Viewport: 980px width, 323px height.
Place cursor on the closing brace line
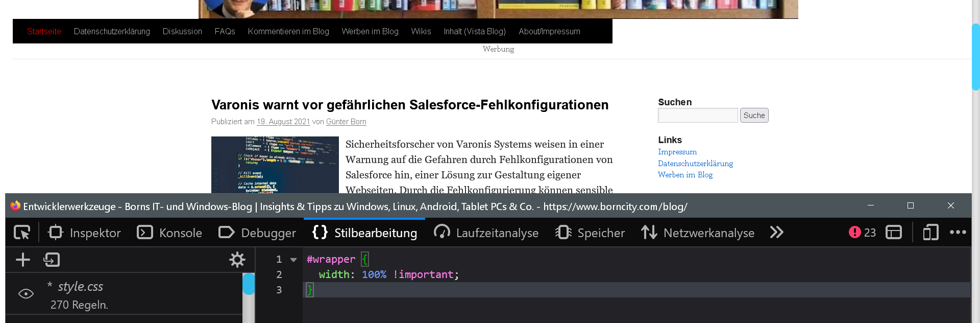636,290
